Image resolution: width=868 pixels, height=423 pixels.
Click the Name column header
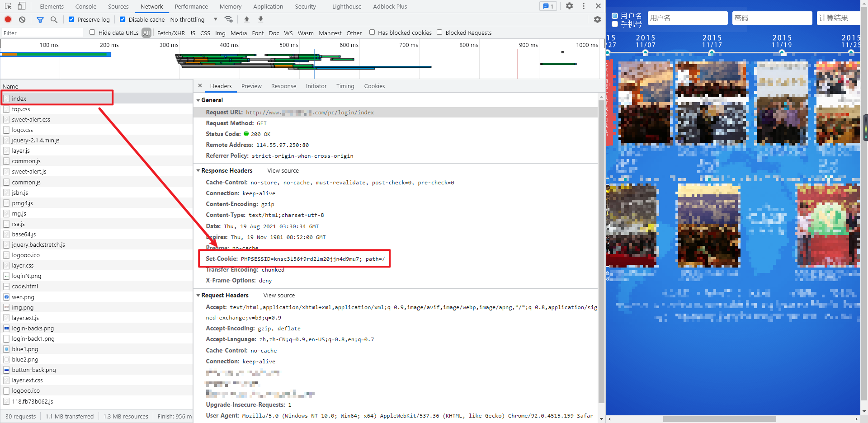[x=96, y=86]
